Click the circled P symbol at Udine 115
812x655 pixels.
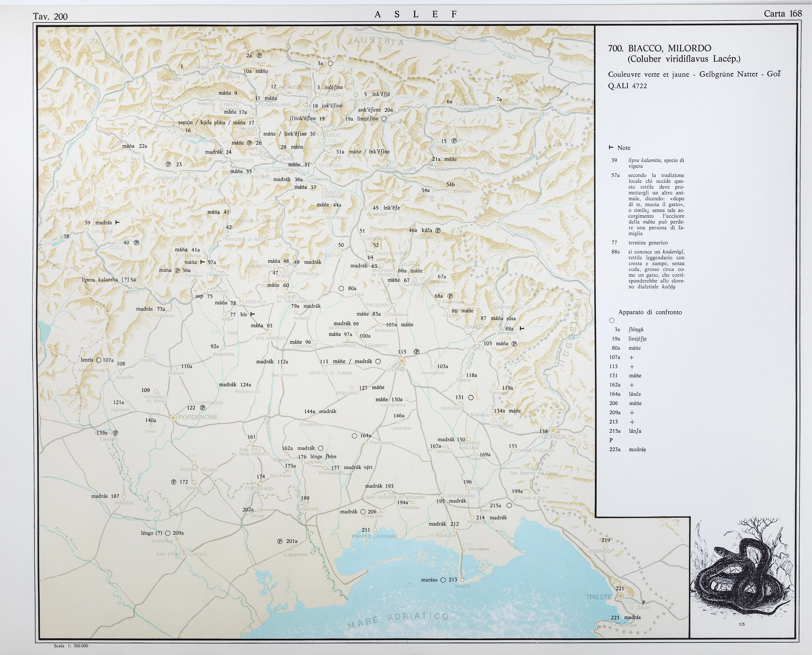pyautogui.click(x=417, y=352)
